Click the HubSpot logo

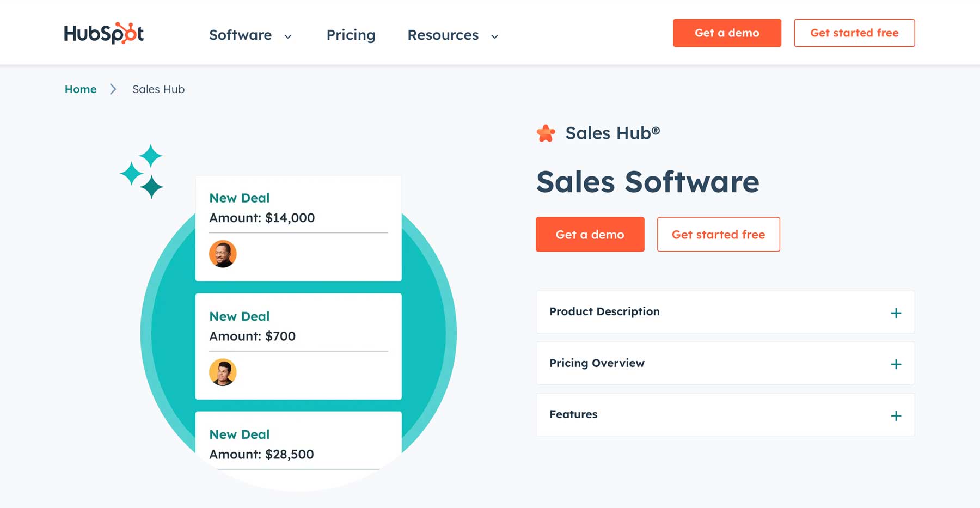click(103, 33)
